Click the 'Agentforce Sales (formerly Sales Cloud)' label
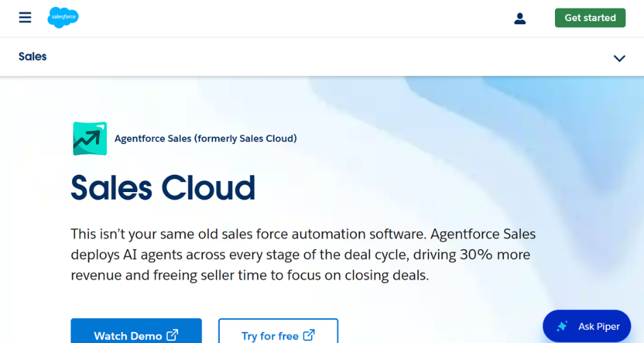 point(206,139)
